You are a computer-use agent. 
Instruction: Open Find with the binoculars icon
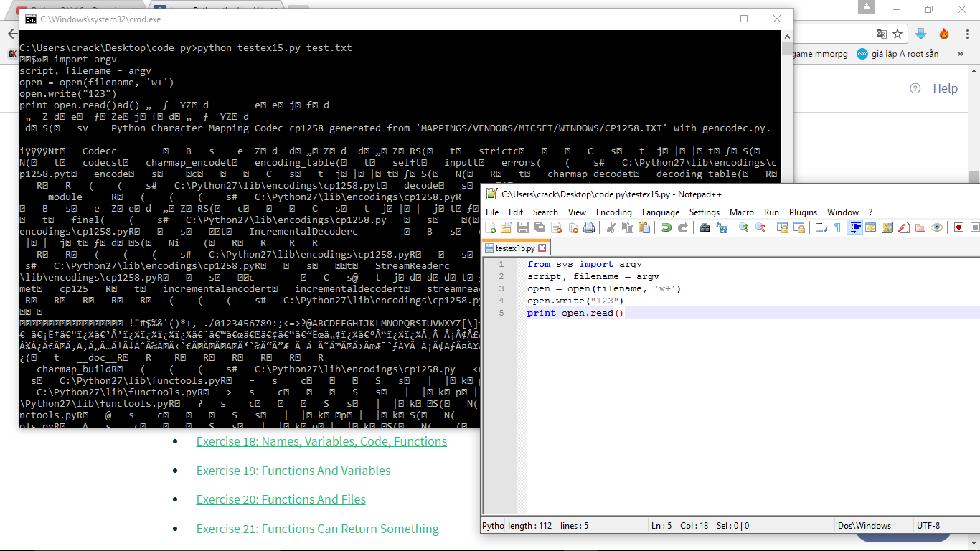point(705,227)
